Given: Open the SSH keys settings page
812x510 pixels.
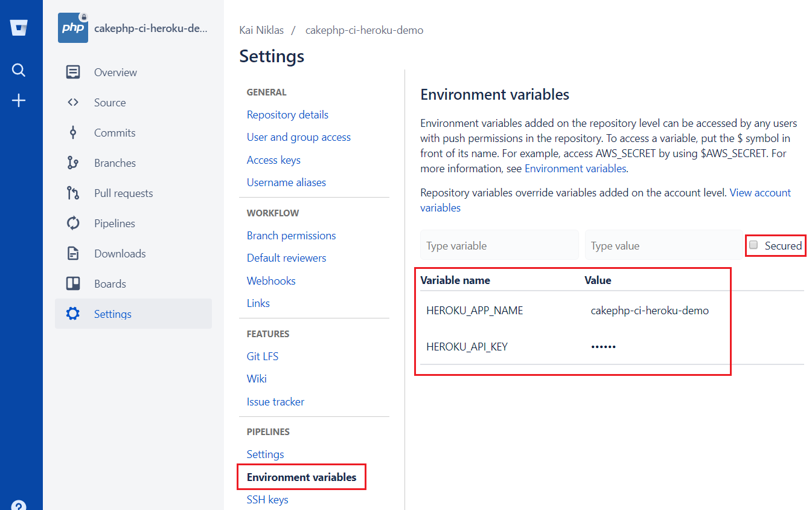Looking at the screenshot, I should pyautogui.click(x=267, y=500).
